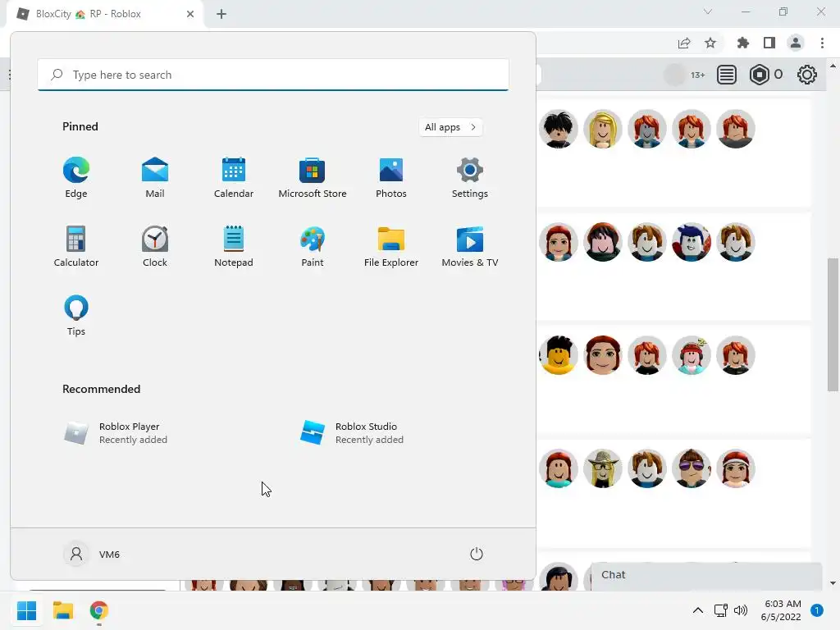Viewport: 840px width, 630px height.
Task: Open Microsoft Store pinned app
Action: pyautogui.click(x=313, y=178)
